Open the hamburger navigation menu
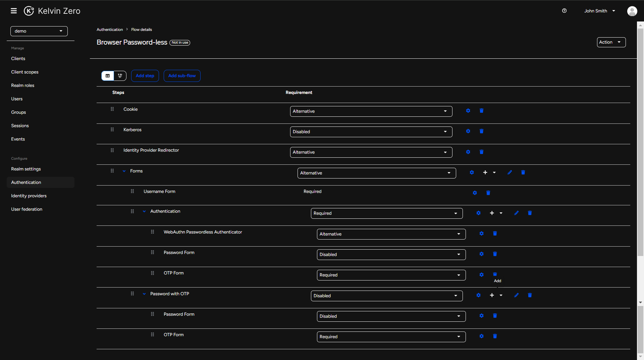This screenshot has width=644, height=360. [x=14, y=11]
